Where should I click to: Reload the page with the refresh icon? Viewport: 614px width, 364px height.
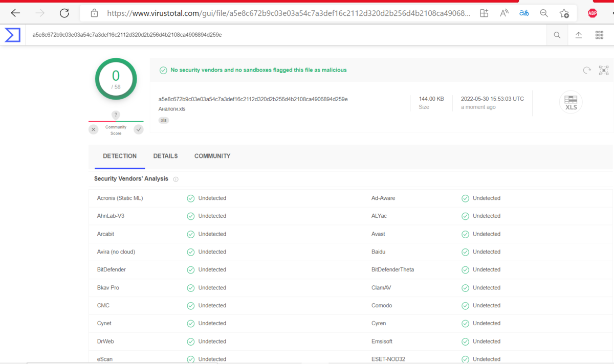pyautogui.click(x=64, y=13)
